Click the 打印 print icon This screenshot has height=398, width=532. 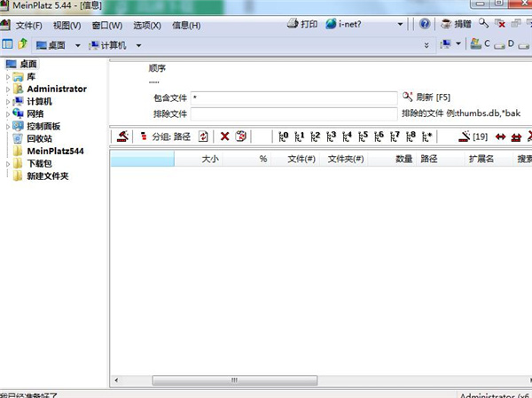click(x=298, y=24)
